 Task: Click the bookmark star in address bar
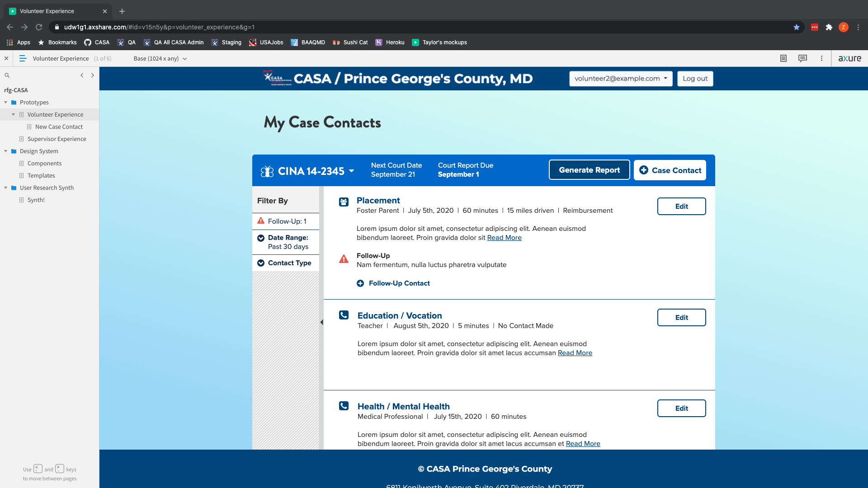(796, 27)
